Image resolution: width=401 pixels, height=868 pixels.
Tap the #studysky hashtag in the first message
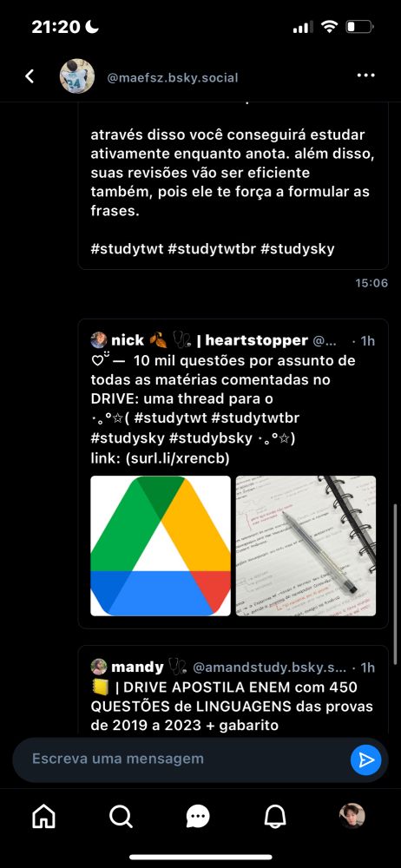(298, 248)
